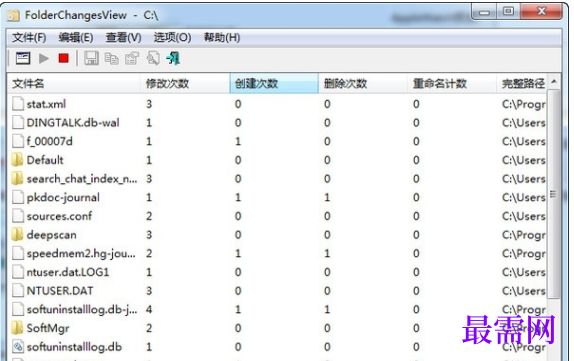Sort by the 文件名 column header

coord(74,83)
